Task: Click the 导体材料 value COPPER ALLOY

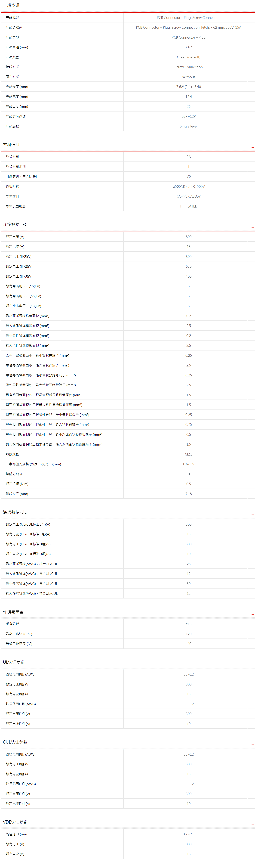Action: coord(188,196)
